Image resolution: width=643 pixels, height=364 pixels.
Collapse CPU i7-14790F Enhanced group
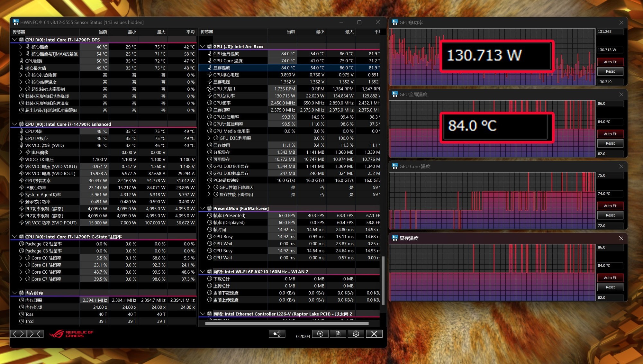pos(14,124)
